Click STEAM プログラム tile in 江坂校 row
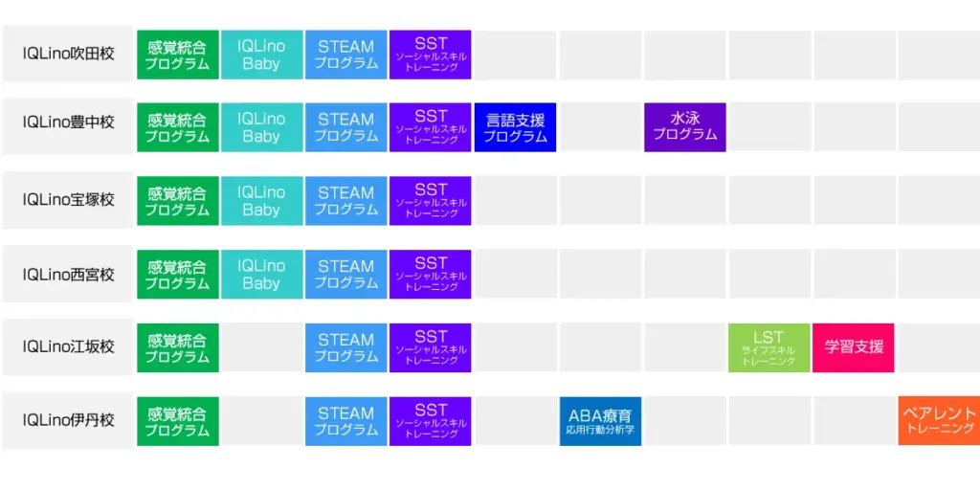Image resolution: width=980 pixels, height=490 pixels. point(345,348)
